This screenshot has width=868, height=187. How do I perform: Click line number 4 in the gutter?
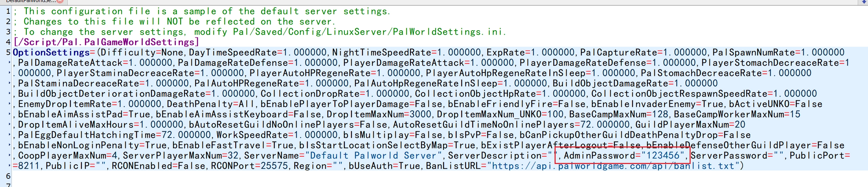pyautogui.click(x=8, y=42)
